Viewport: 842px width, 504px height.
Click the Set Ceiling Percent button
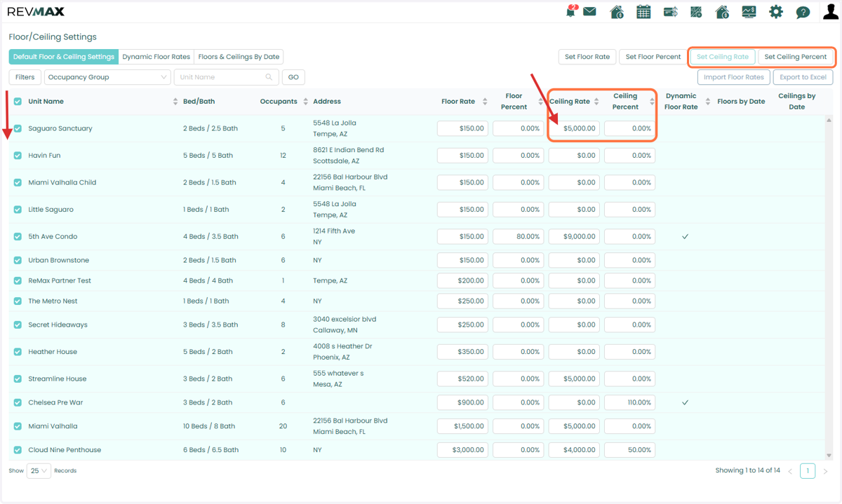[795, 57]
